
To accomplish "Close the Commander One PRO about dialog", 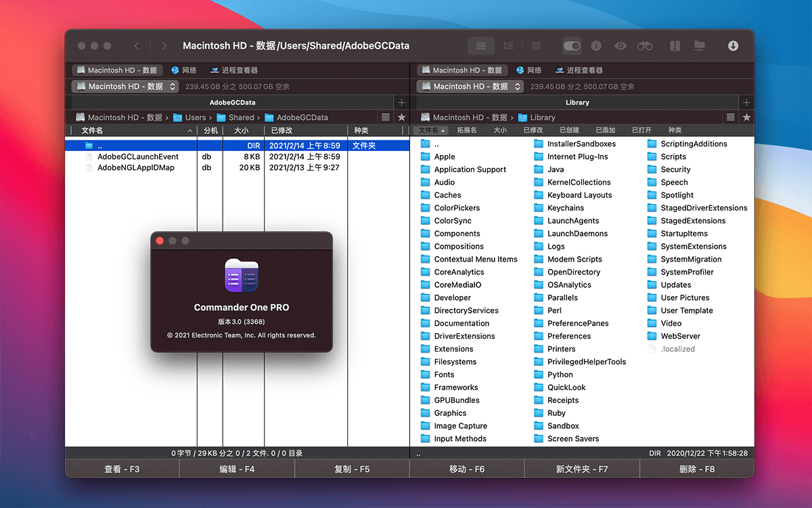I will pyautogui.click(x=160, y=240).
